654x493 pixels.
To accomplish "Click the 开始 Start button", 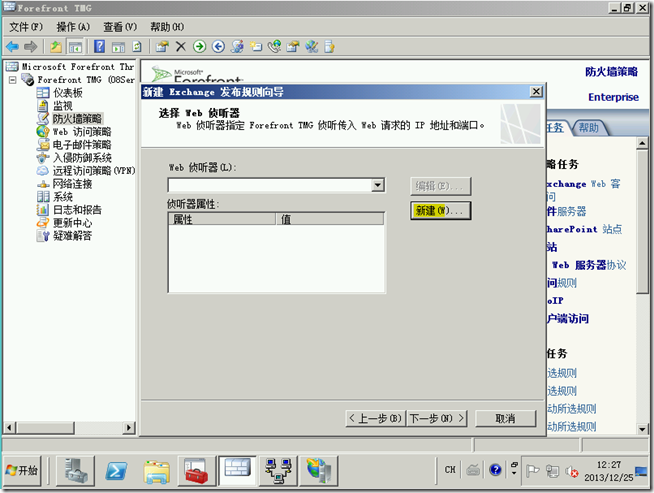I will [23, 470].
